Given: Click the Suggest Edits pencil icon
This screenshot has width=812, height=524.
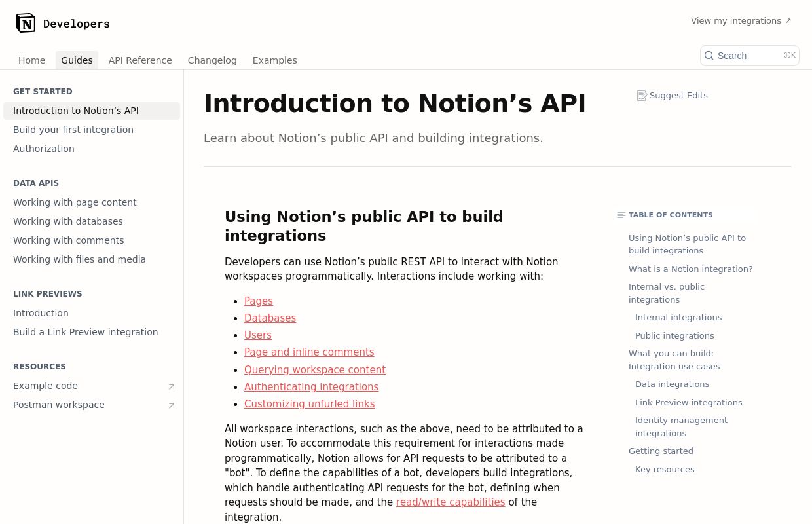Looking at the screenshot, I should [642, 96].
